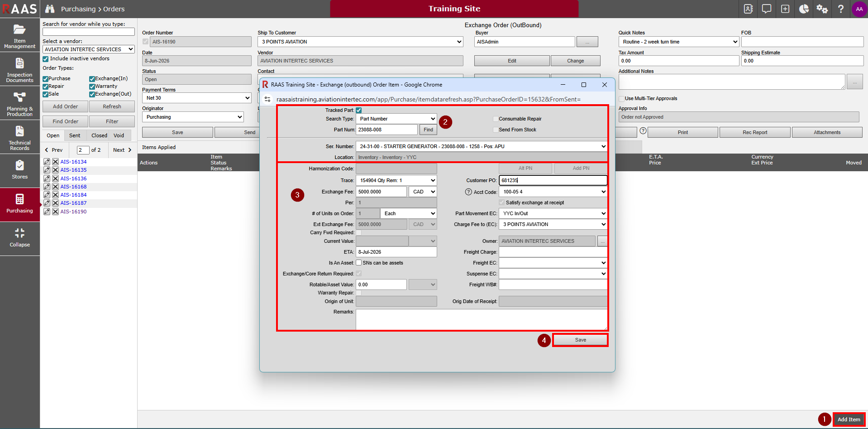The height and width of the screenshot is (429, 868).
Task: Open the Payment Terms dropdown
Action: [x=197, y=98]
